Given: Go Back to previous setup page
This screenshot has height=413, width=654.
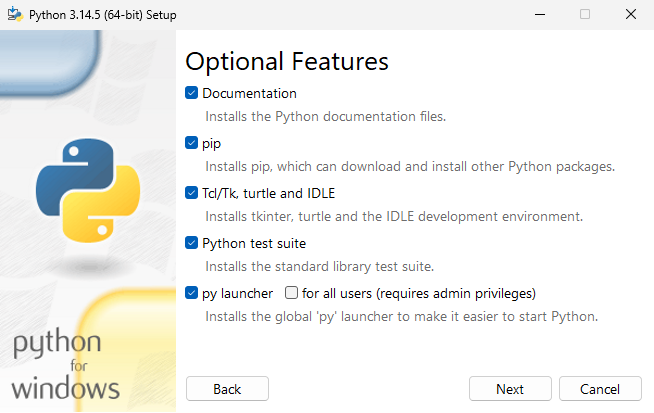Looking at the screenshot, I should [227, 389].
